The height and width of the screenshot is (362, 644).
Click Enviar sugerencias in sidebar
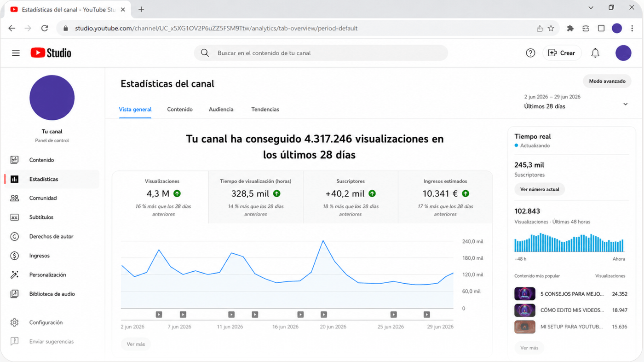(x=52, y=342)
